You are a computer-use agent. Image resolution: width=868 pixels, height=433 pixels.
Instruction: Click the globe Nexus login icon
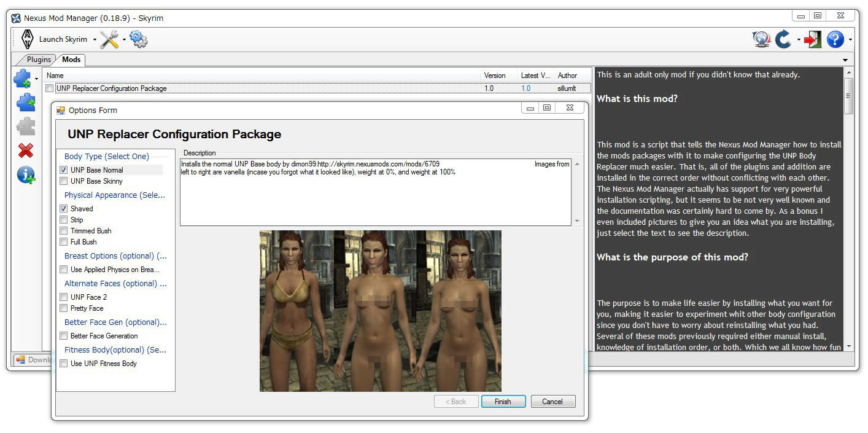point(761,40)
